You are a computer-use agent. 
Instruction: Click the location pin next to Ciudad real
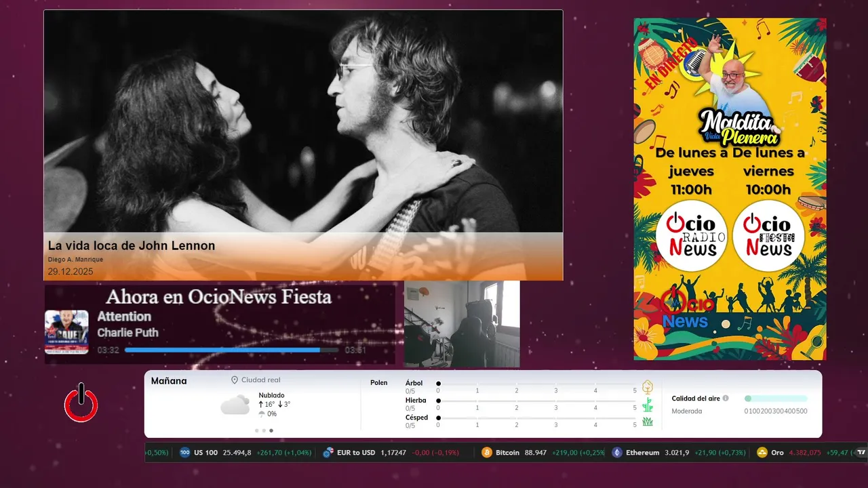pyautogui.click(x=235, y=380)
